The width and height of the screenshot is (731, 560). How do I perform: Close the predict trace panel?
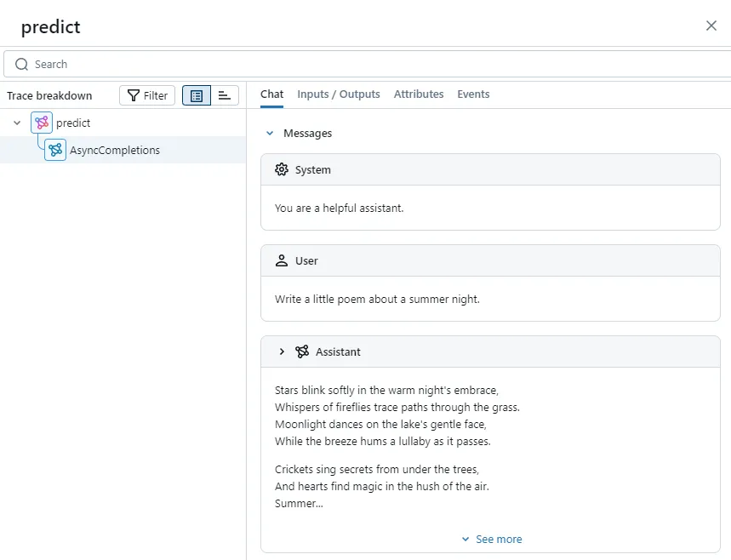(x=711, y=26)
